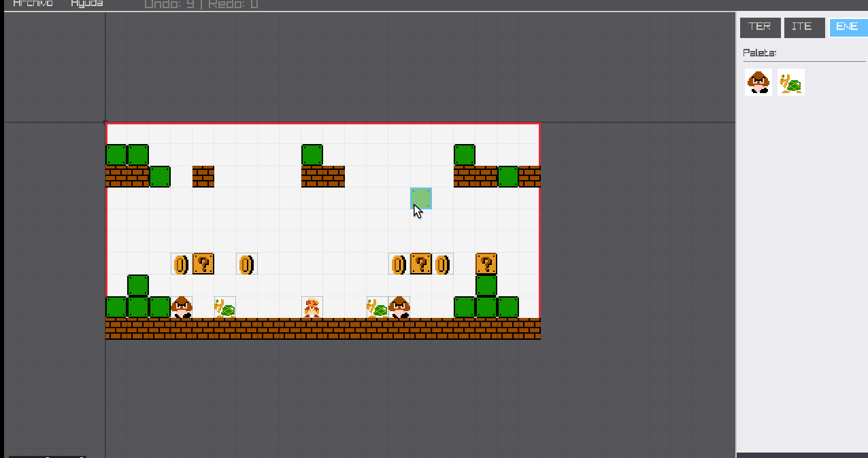Select the Goomba on the right of the level
This screenshot has height=458, width=868.
399,307
